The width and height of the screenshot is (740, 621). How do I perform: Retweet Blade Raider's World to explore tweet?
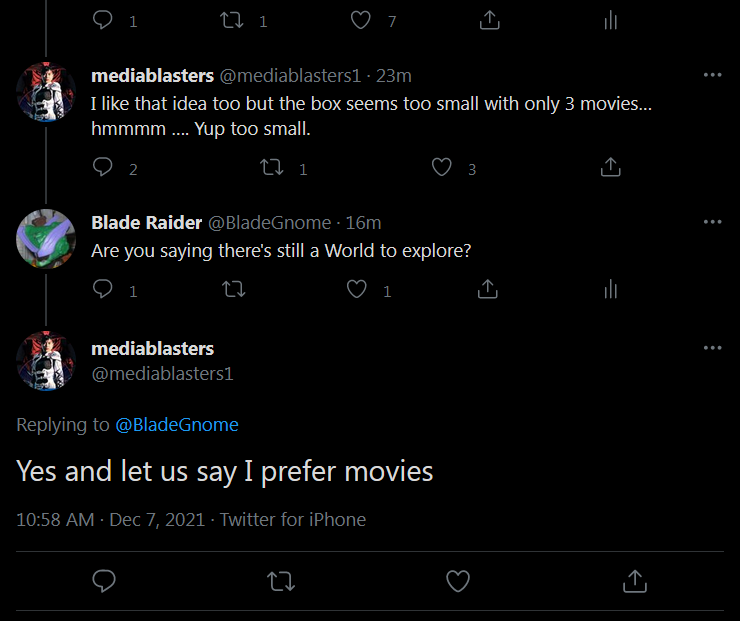coord(234,290)
